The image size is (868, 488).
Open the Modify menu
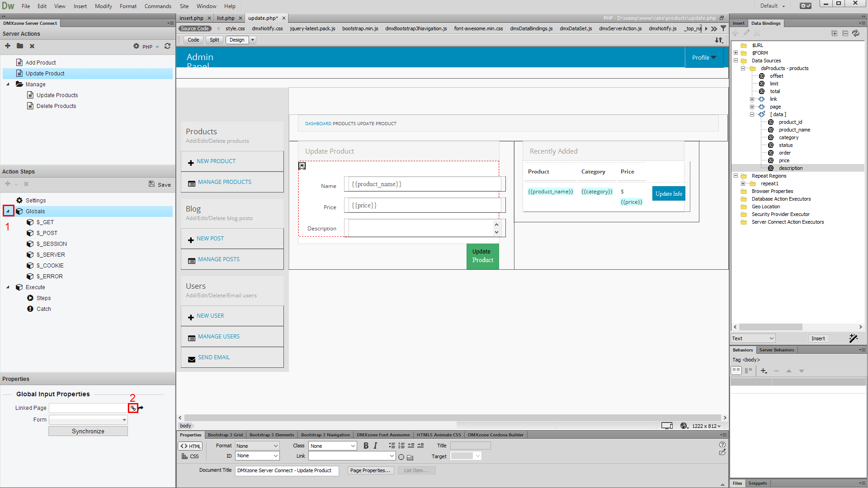click(103, 6)
